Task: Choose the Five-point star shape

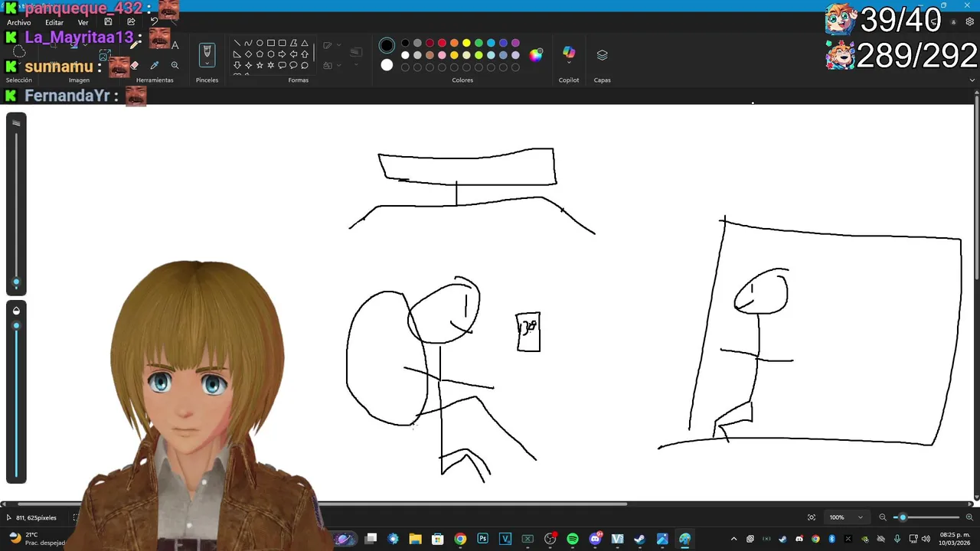Action: (x=260, y=66)
